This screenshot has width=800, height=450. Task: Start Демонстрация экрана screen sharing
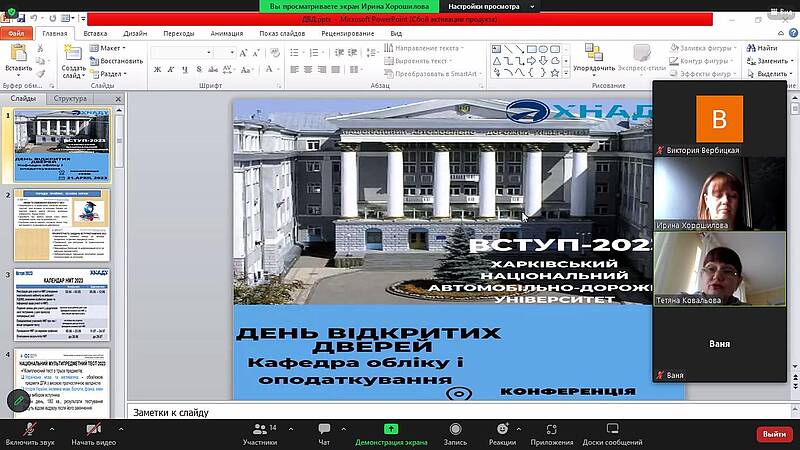[x=391, y=435]
